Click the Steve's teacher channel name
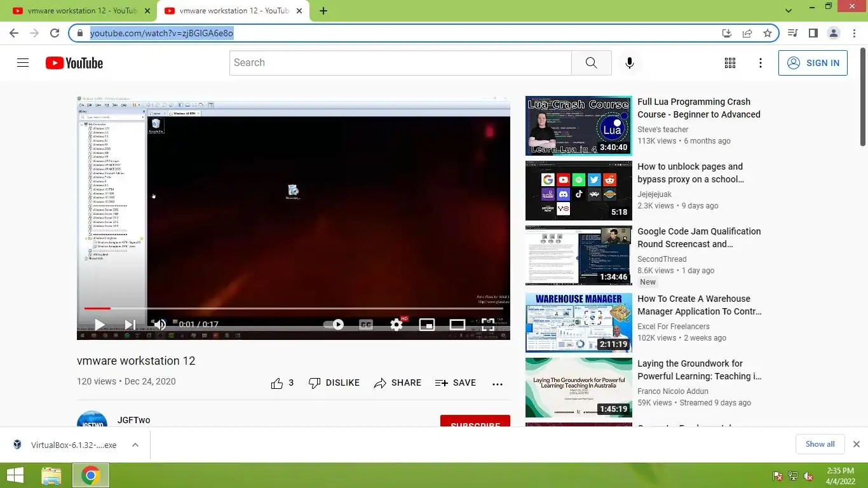Viewport: 868px width, 488px height. [x=663, y=130]
